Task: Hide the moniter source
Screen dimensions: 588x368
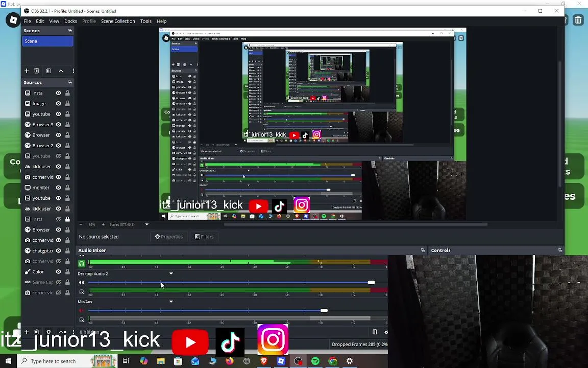Action: [59, 188]
